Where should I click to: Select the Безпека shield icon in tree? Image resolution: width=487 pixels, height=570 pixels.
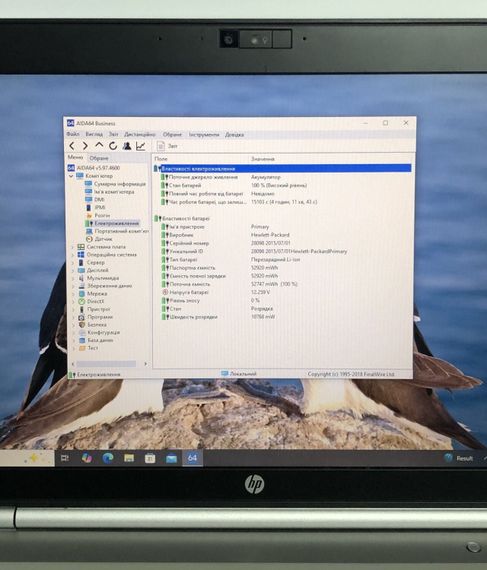(82, 325)
